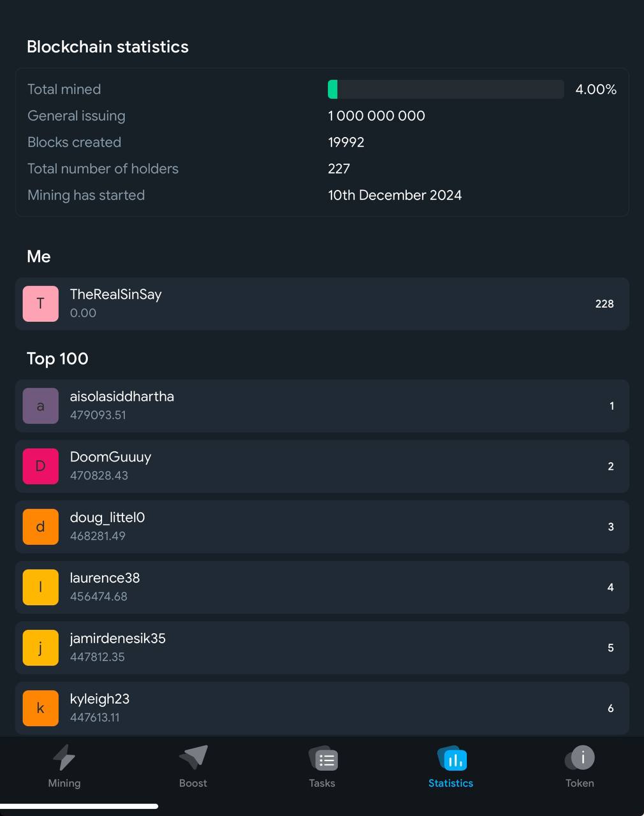Tap the Boost paper plane icon
This screenshot has height=816, width=644.
(x=193, y=758)
